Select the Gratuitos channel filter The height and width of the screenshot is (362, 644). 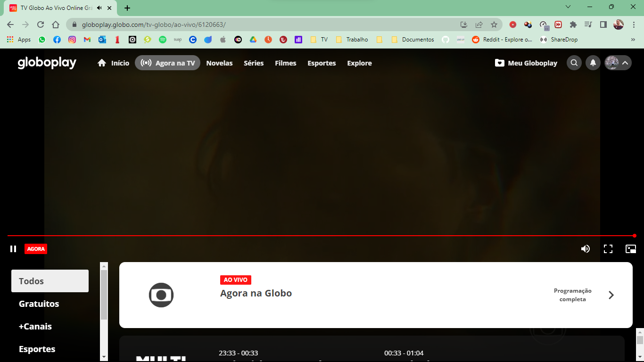(x=39, y=304)
